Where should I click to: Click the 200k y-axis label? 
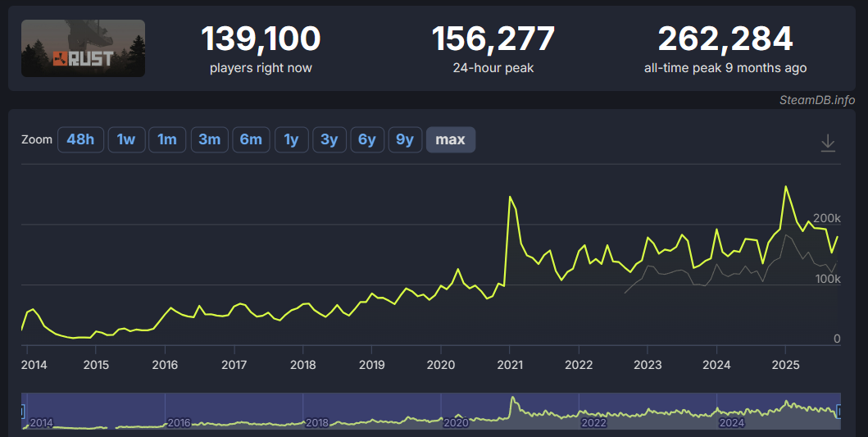[826, 218]
